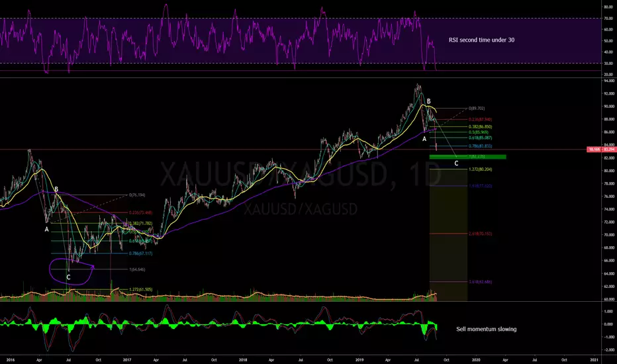Viewport: 617px width, 364px height.
Task: Click the Fibonacci label 0.618(85.087)
Action: tap(480, 138)
